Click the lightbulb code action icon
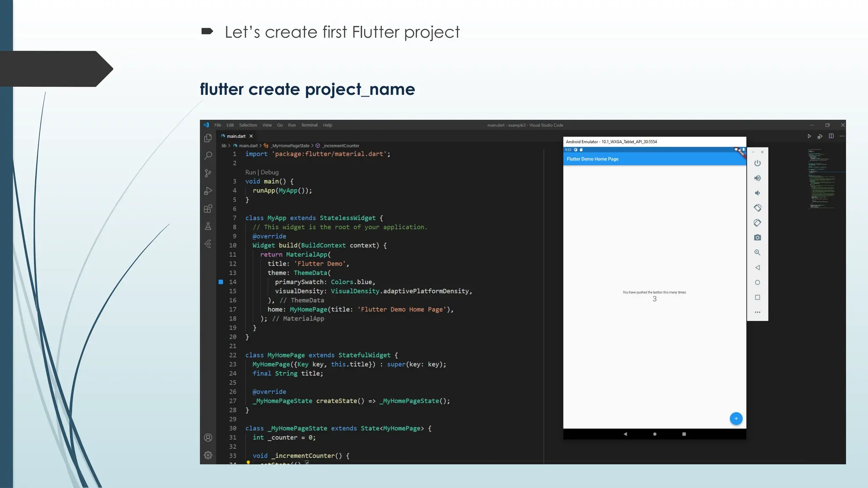This screenshot has height=488, width=868. tap(248, 462)
